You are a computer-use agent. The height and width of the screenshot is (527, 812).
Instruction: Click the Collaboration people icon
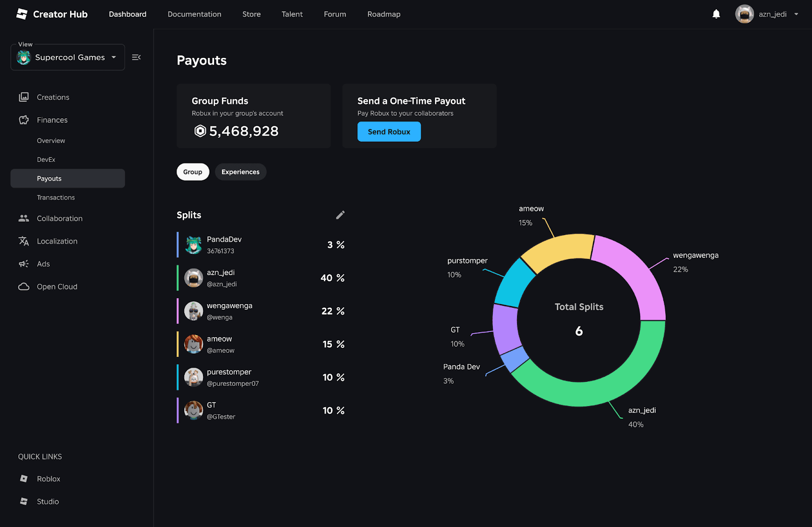(x=24, y=218)
